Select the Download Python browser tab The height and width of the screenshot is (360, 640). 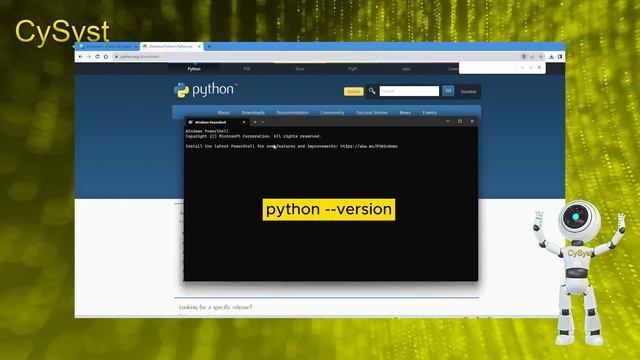[x=171, y=47]
